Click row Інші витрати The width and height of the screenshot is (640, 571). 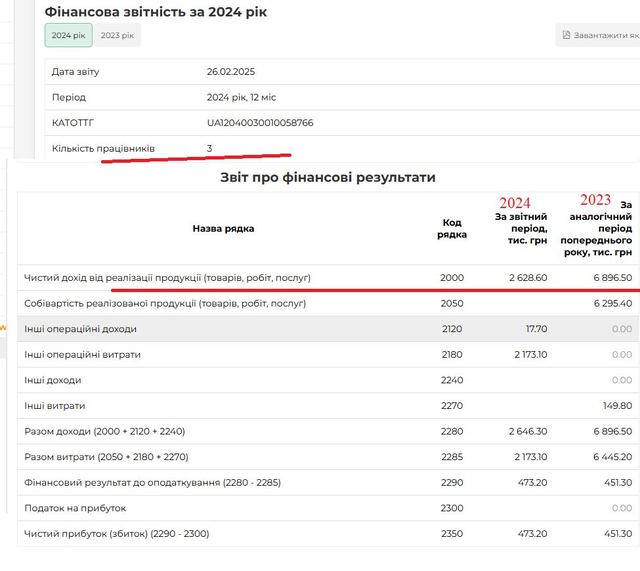(328, 406)
